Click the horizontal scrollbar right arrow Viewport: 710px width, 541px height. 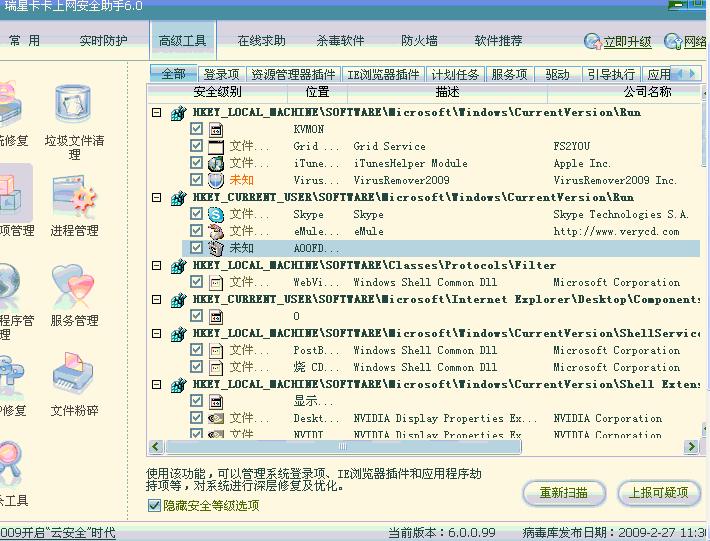tap(691, 447)
